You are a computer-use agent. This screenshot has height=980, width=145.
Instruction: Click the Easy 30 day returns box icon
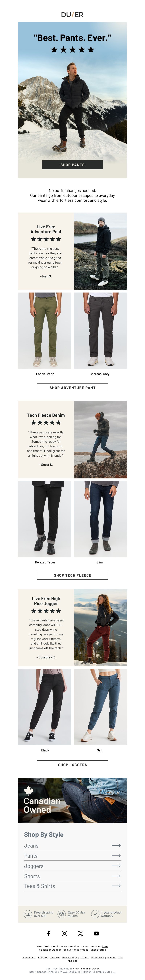pos(61,914)
